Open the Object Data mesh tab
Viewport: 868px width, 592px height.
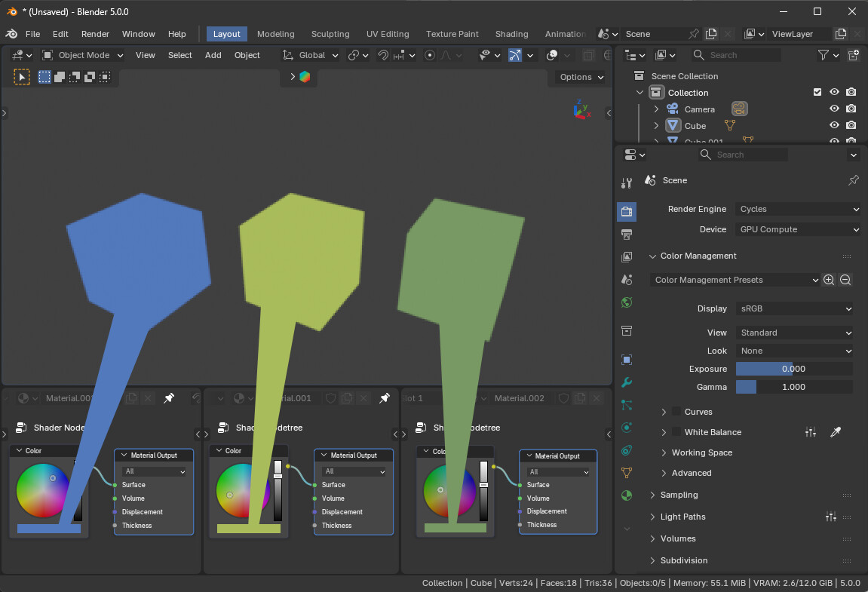pyautogui.click(x=627, y=473)
